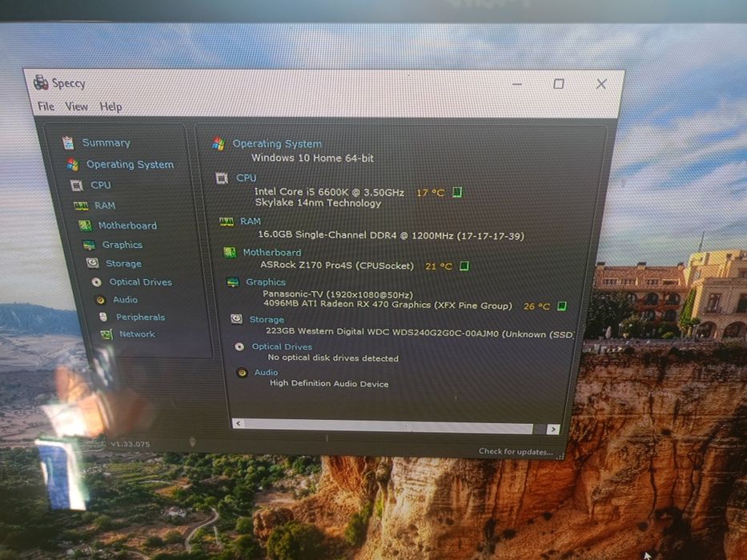
Task: Click the Graphics heading link in summary
Action: [x=265, y=282]
